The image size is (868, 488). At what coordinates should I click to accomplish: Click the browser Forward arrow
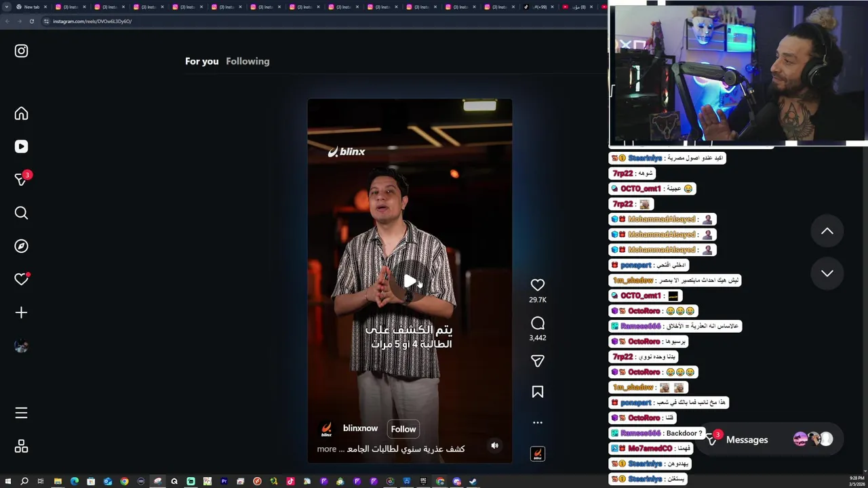click(x=19, y=21)
